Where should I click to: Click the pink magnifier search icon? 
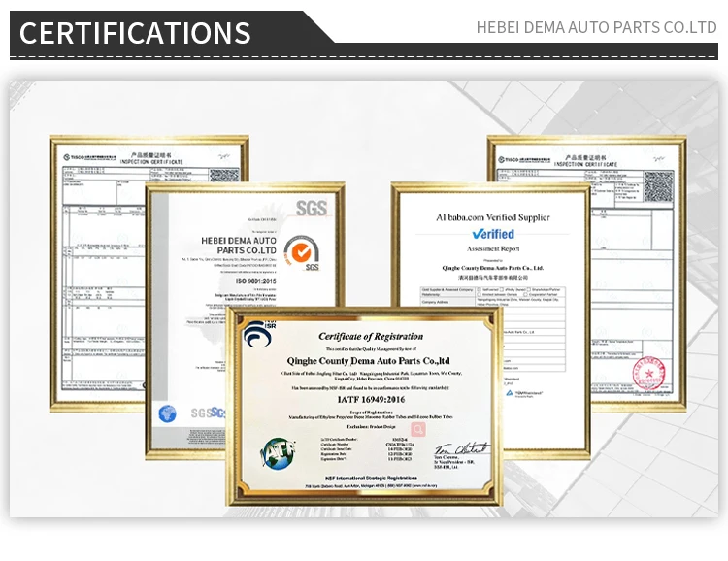(x=418, y=428)
